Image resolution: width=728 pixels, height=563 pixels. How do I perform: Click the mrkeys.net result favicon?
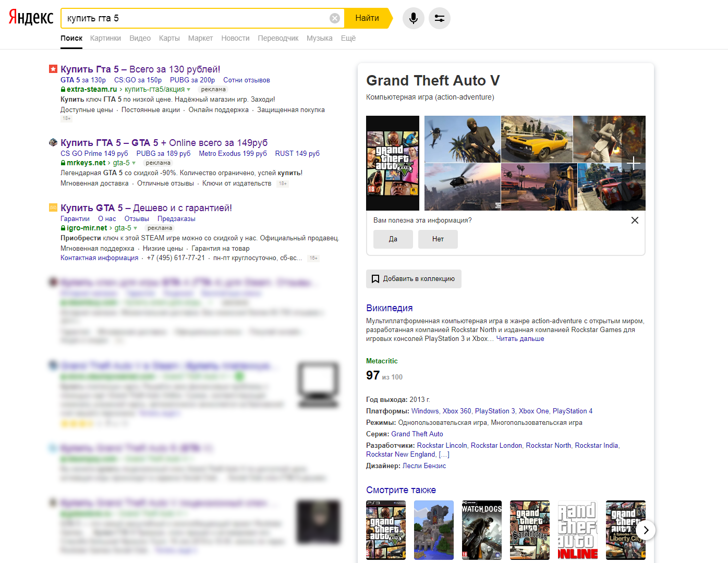click(x=53, y=142)
